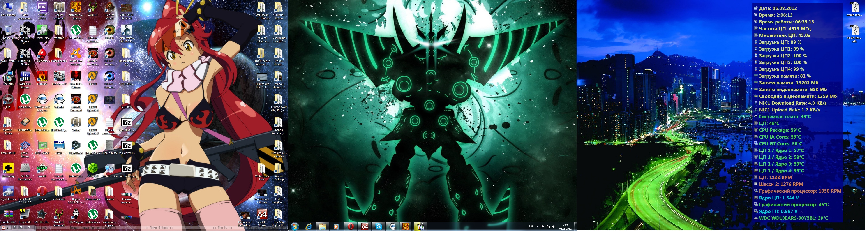Open the RU language indicator

click(x=531, y=226)
